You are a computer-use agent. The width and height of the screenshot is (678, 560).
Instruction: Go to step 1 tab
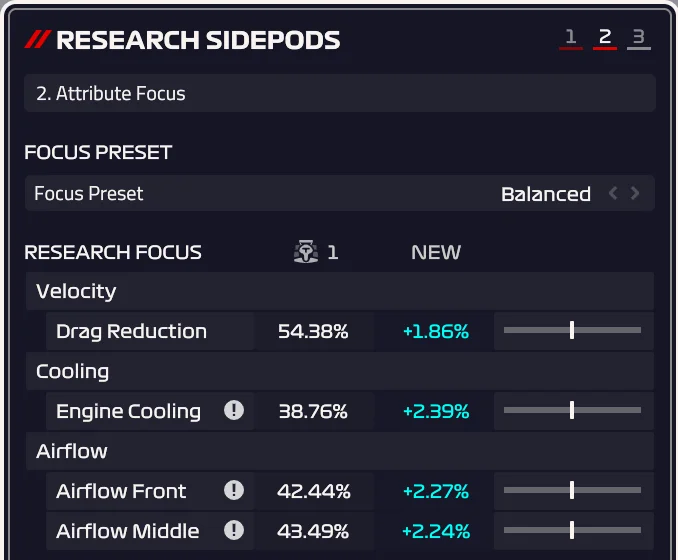[571, 38]
